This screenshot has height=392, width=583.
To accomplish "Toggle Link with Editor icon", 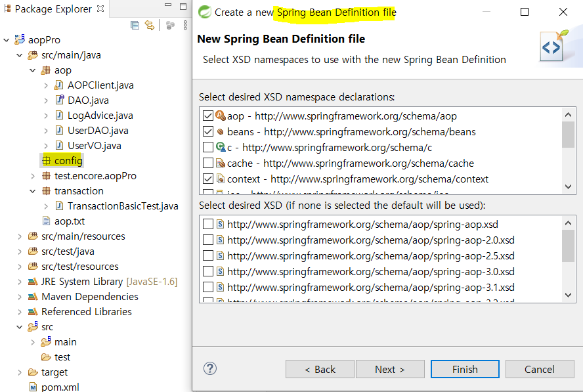I will pos(150,26).
